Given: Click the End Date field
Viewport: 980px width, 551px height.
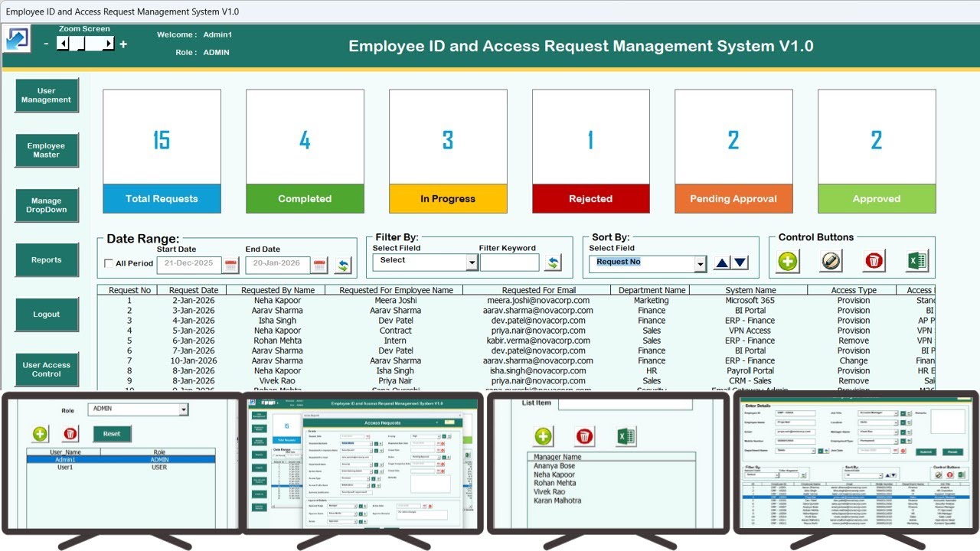Looking at the screenshot, I should [x=278, y=264].
